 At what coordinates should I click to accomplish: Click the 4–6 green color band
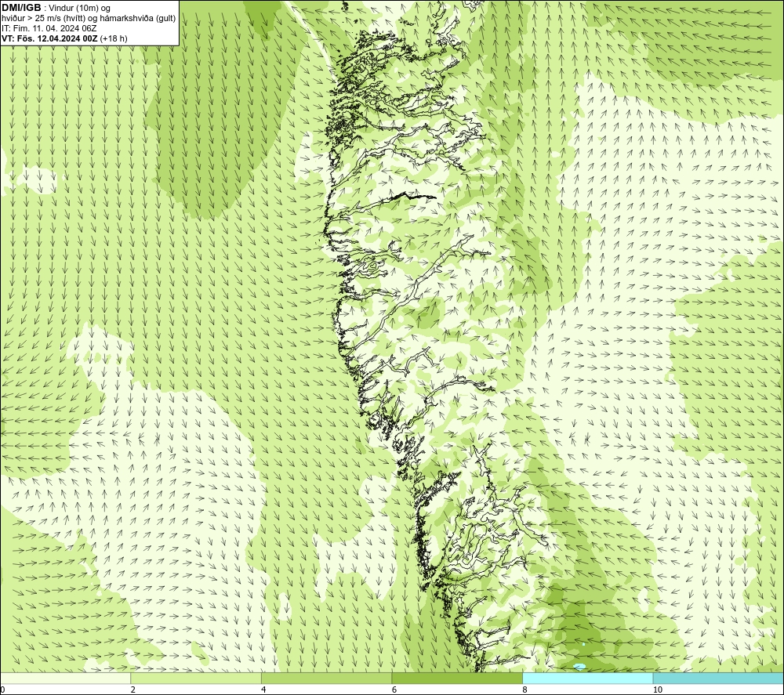coord(326,679)
